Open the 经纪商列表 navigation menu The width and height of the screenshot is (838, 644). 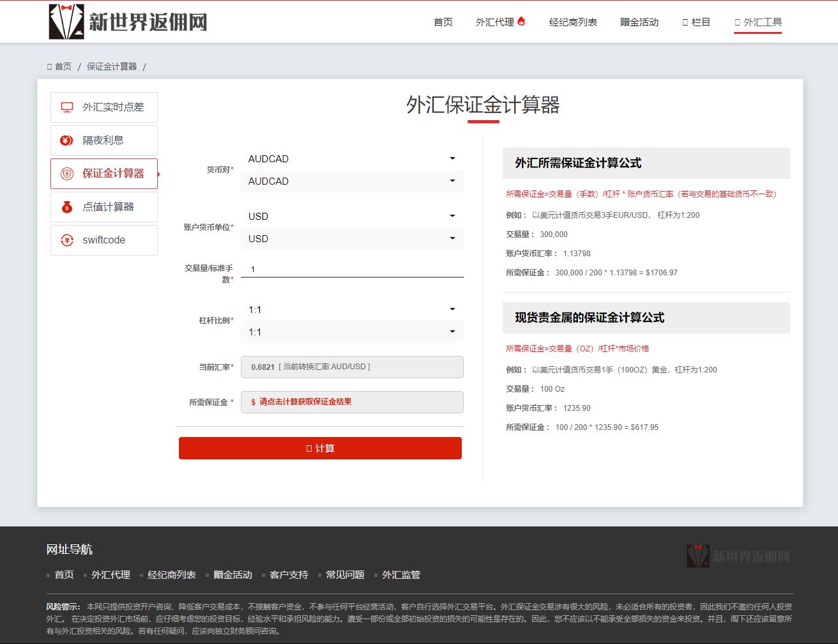(x=574, y=21)
